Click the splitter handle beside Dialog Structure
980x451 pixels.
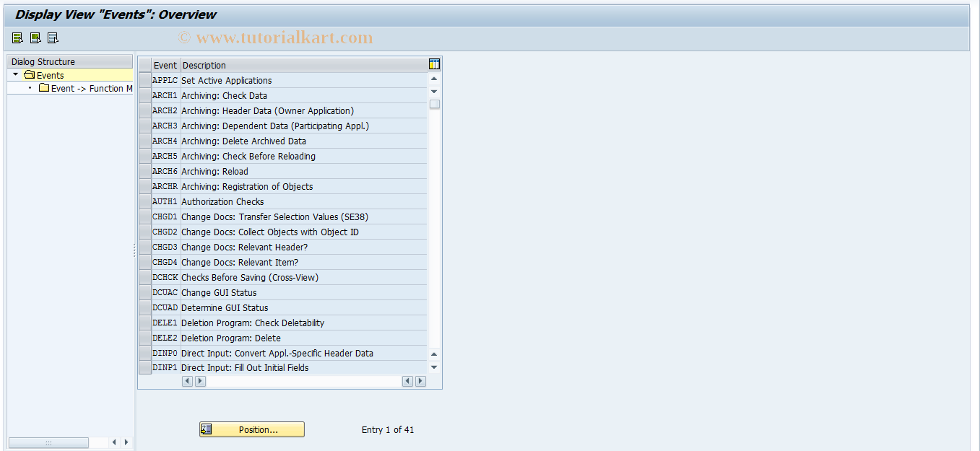(134, 250)
